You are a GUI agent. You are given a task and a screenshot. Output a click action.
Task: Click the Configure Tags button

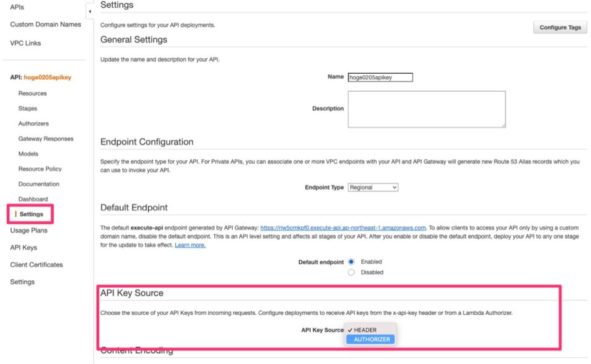pos(559,27)
